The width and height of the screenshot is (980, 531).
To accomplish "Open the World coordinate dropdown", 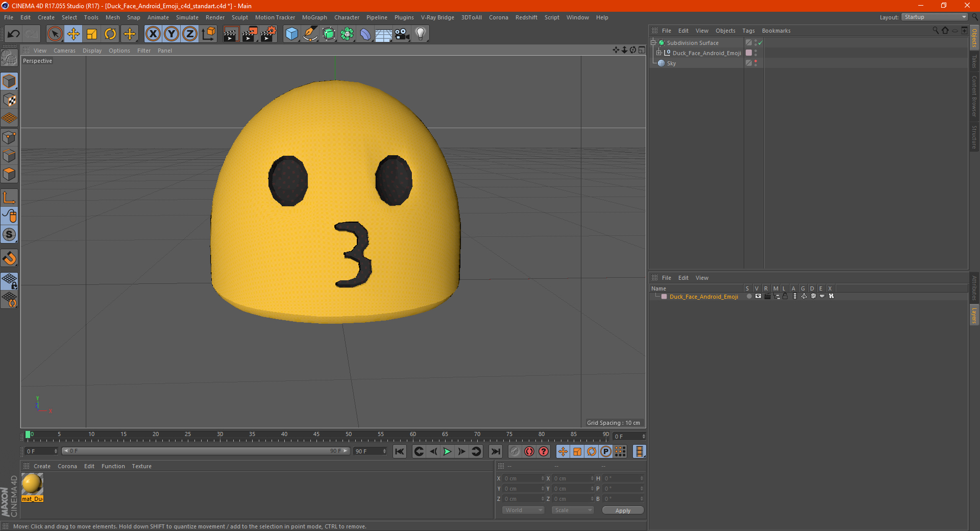I will tap(523, 510).
